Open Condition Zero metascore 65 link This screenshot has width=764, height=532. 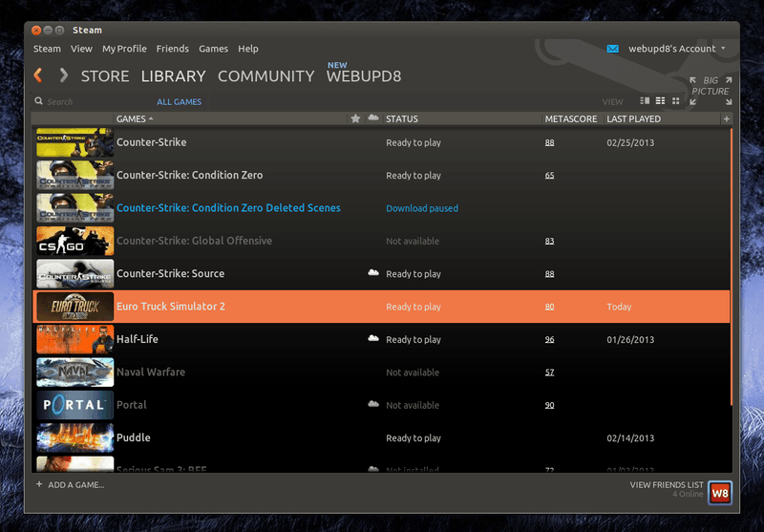(550, 176)
